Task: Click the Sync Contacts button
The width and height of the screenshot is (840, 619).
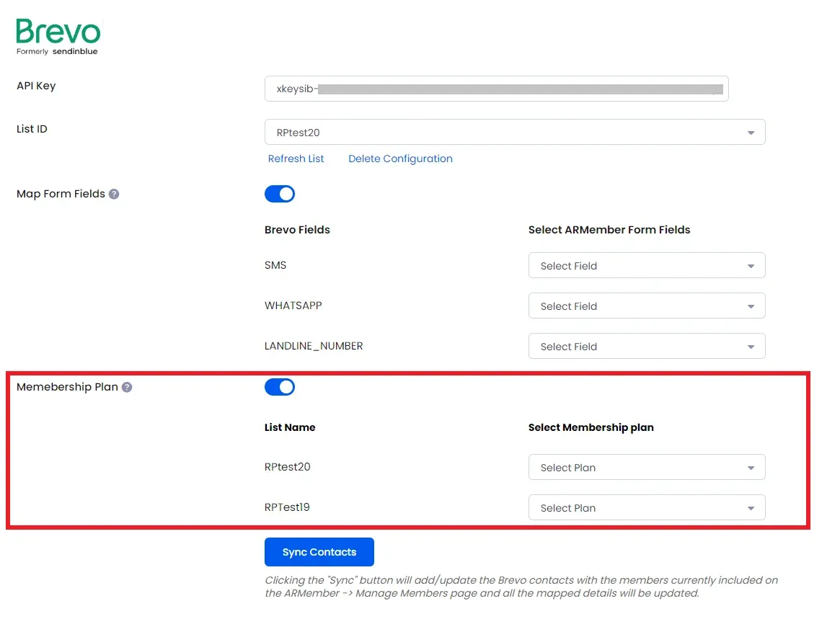Action: pyautogui.click(x=319, y=552)
